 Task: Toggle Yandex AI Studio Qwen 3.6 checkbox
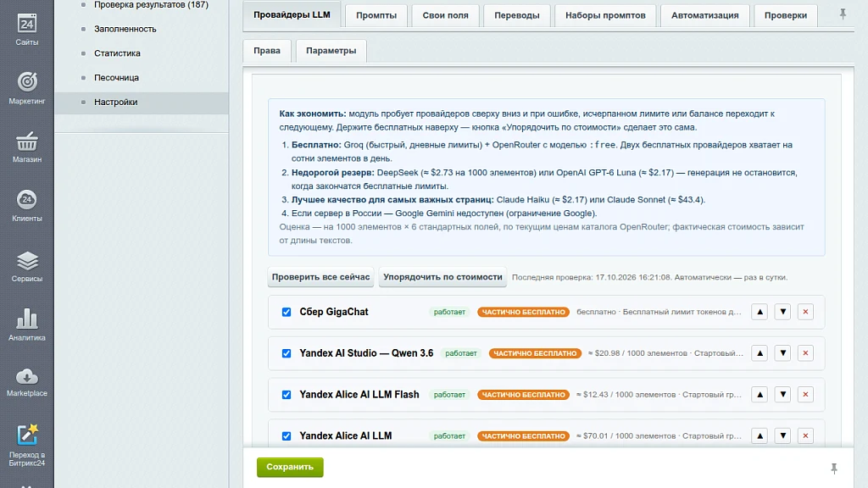tap(287, 353)
